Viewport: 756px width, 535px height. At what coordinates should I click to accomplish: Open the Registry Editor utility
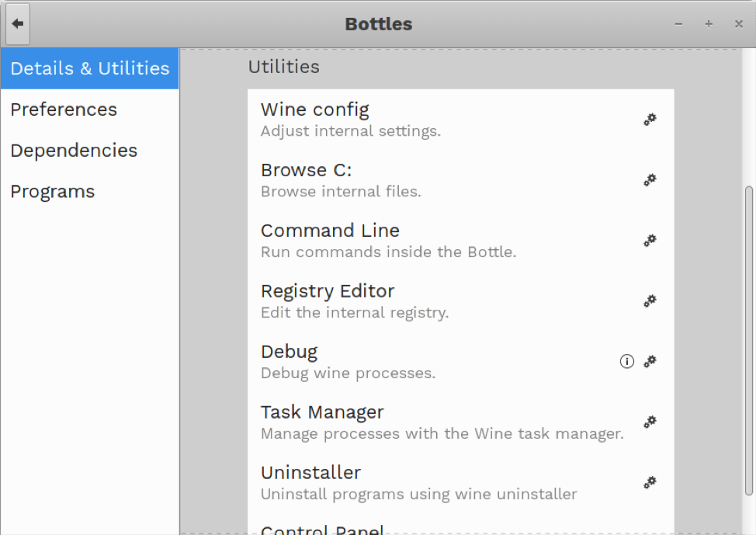(327, 290)
